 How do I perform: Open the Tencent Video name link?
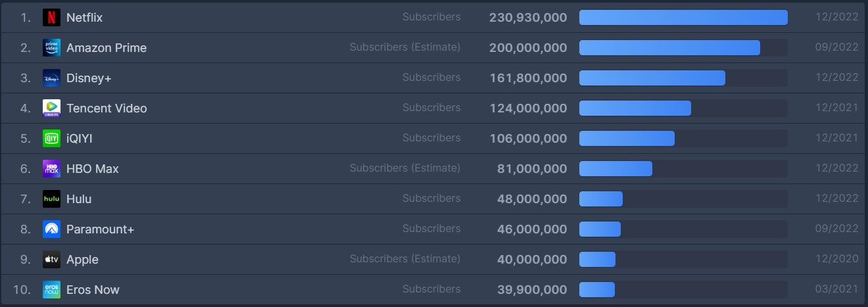[107, 108]
